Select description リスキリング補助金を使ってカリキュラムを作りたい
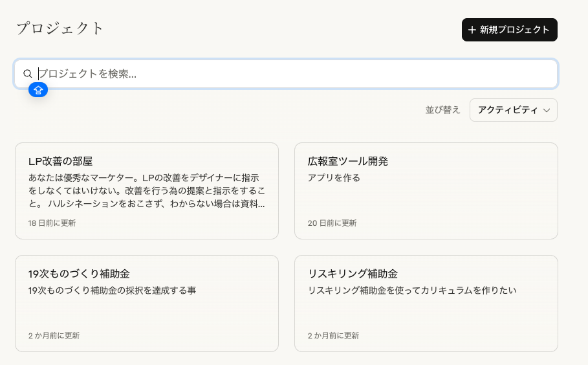This screenshot has height=365, width=588. click(x=412, y=291)
